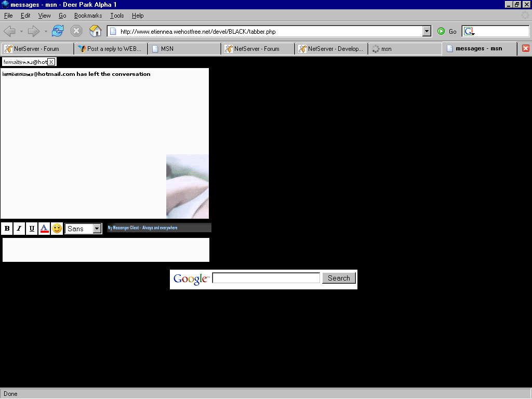Image resolution: width=532 pixels, height=399 pixels.
Task: Click the Go button
Action: 447,32
